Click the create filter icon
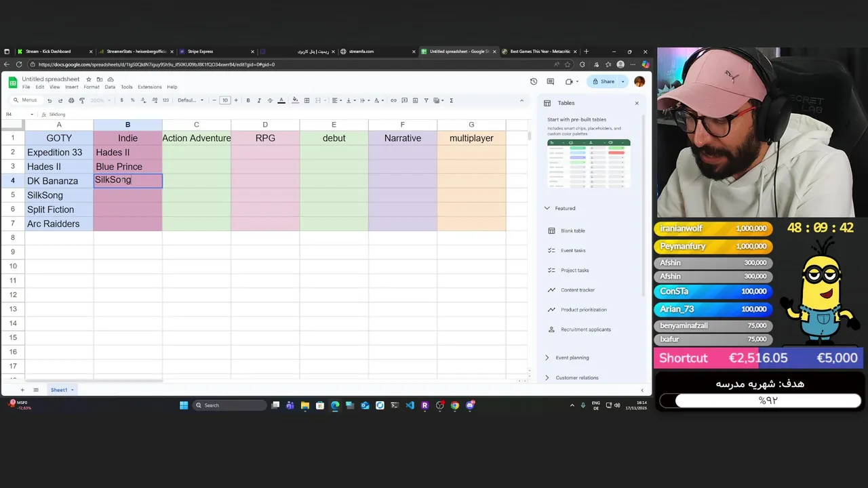868x488 pixels. point(428,100)
